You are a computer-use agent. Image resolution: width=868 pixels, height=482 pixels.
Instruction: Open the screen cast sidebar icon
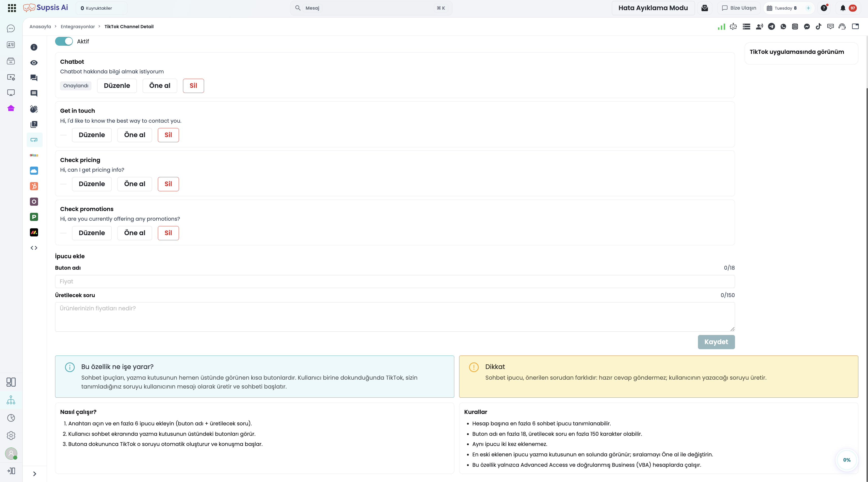tap(11, 93)
